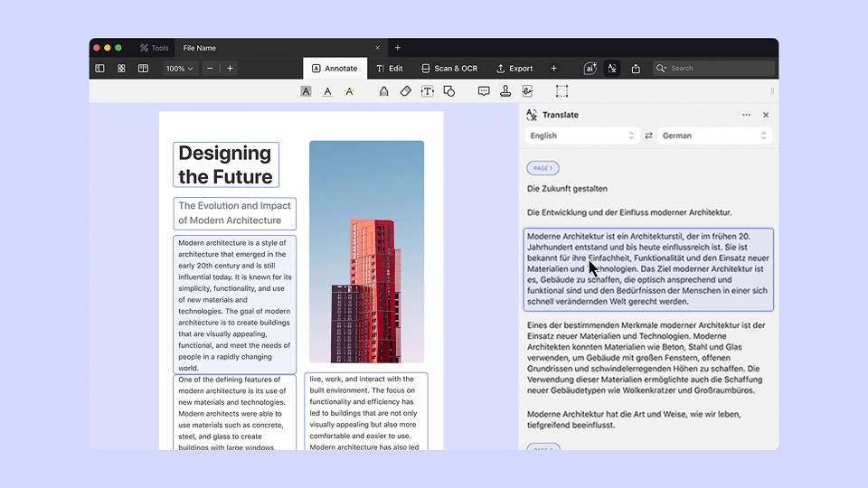
Task: Open the signature tool
Action: click(527, 91)
